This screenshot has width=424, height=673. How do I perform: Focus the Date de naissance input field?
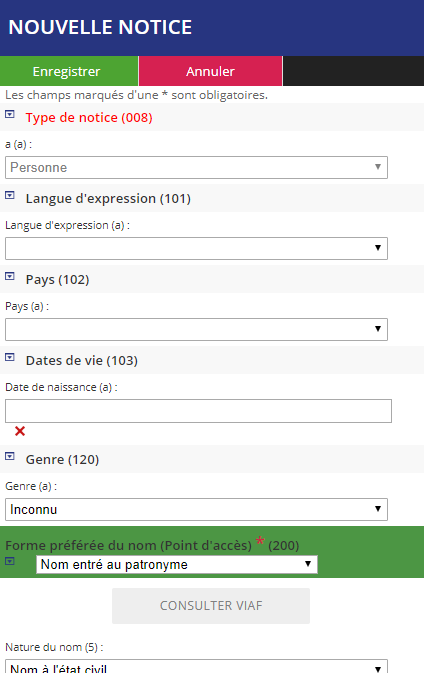pos(198,411)
